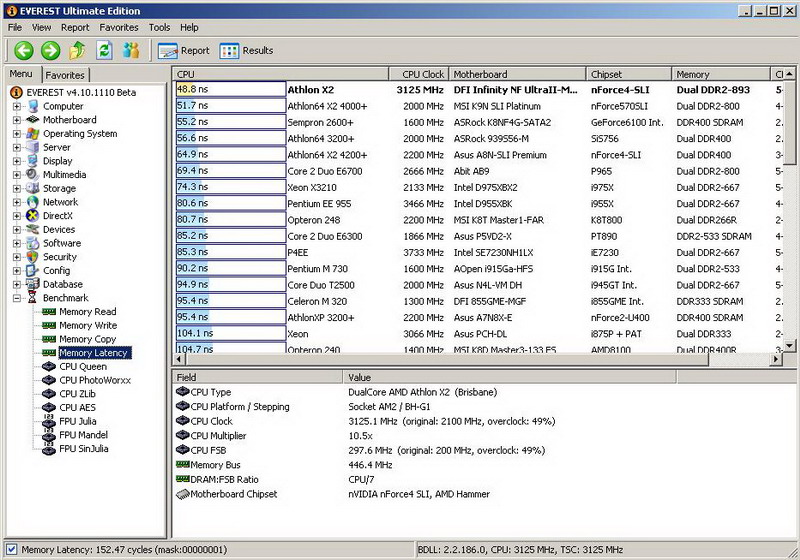
Task: Expand the Display tree node
Action: tap(17, 161)
